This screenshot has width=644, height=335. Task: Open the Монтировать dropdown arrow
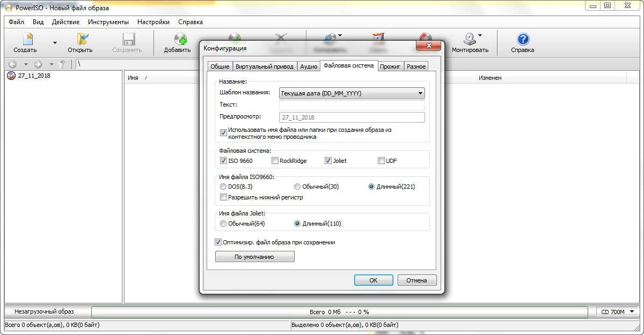(x=480, y=36)
